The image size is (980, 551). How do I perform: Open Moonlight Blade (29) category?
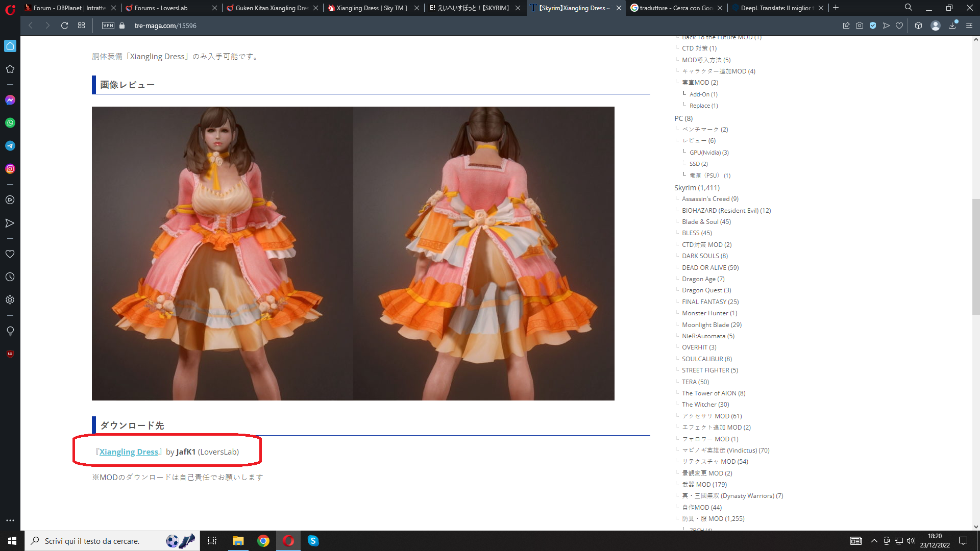click(x=712, y=325)
